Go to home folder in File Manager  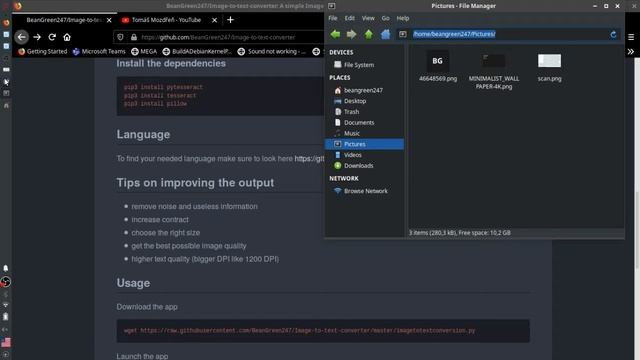click(x=385, y=34)
